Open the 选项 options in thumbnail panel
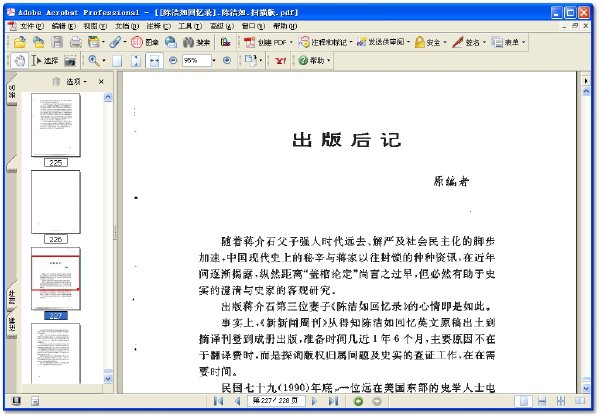The width and height of the screenshot is (600, 417). click(x=76, y=81)
